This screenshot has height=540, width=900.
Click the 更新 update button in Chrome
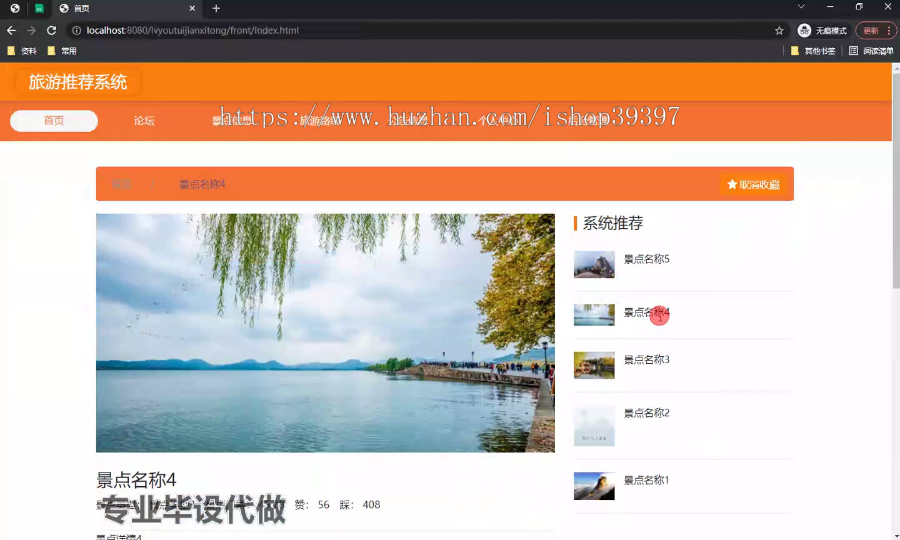pyautogui.click(x=871, y=30)
